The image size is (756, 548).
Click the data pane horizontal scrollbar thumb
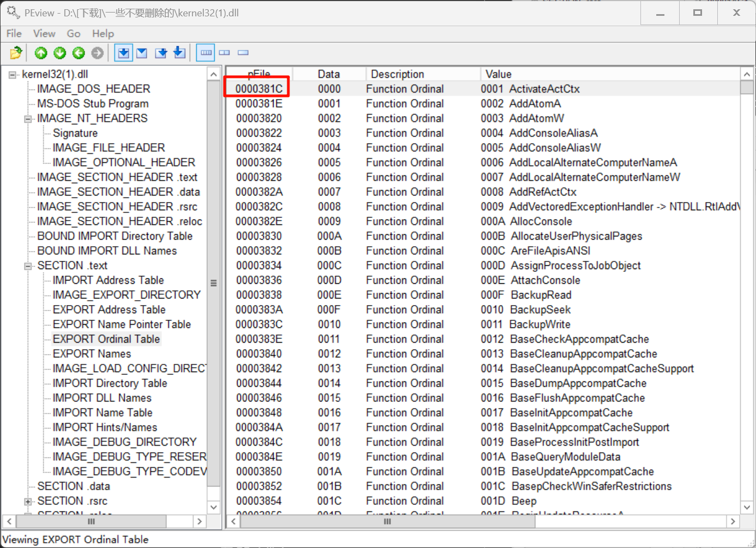[x=387, y=521]
